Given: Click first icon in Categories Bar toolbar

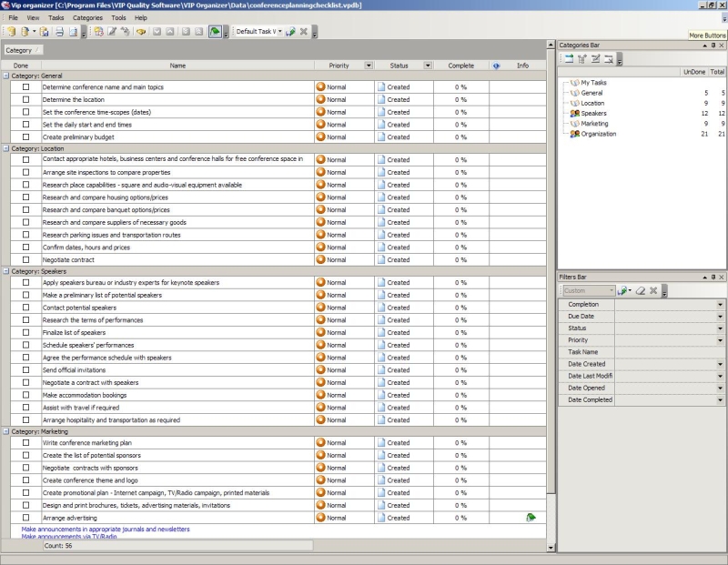Looking at the screenshot, I should click(567, 58).
